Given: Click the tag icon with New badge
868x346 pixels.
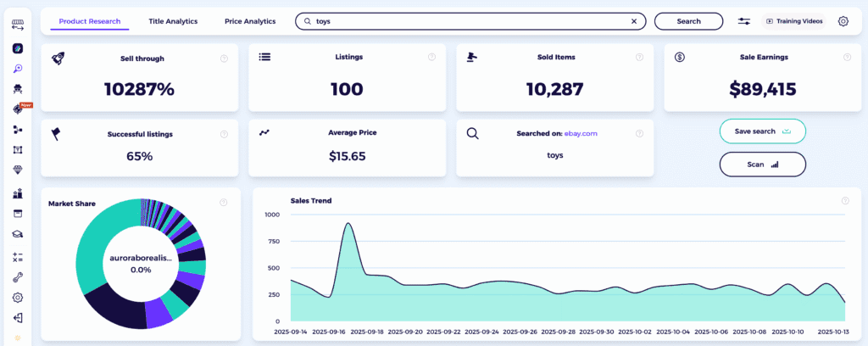Looking at the screenshot, I should click(17, 109).
